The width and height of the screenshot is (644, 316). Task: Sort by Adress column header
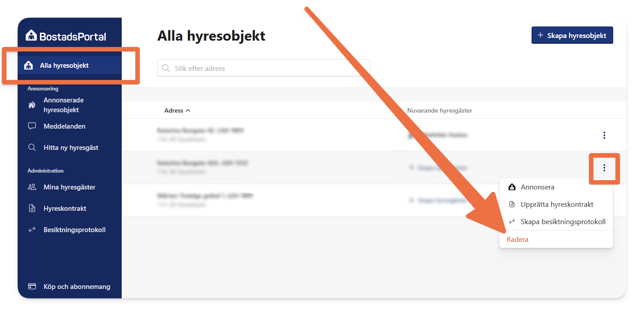pos(177,111)
